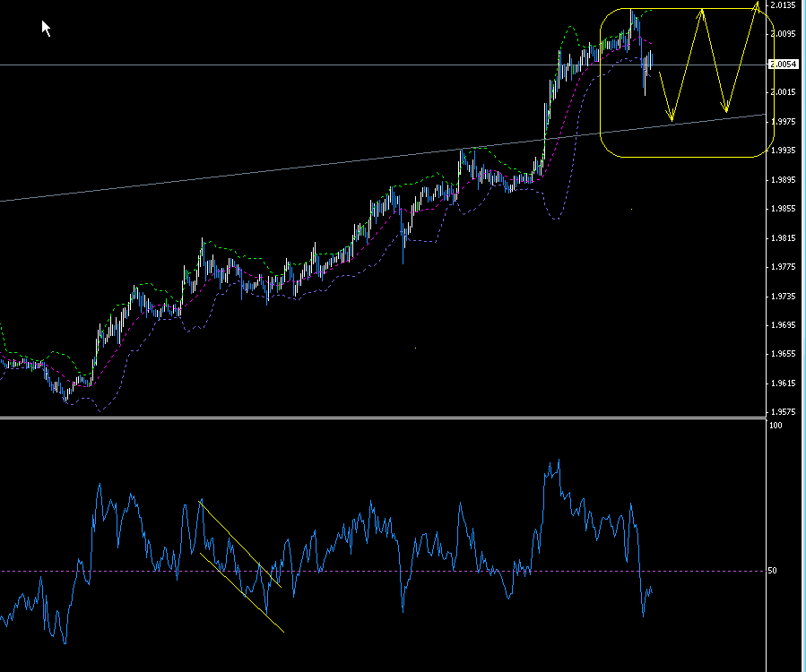Click the 2.0015 price axis label
Viewport: 806px width, 672px height.
[783, 92]
